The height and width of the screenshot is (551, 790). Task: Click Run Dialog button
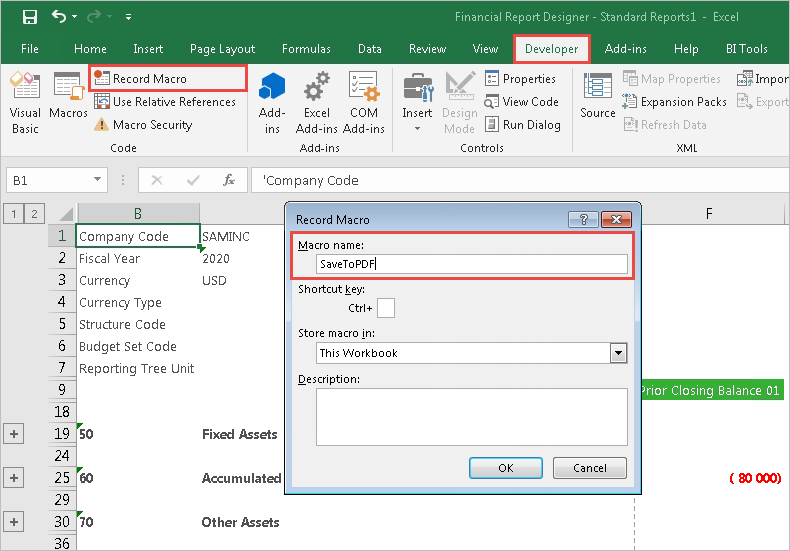[522, 124]
